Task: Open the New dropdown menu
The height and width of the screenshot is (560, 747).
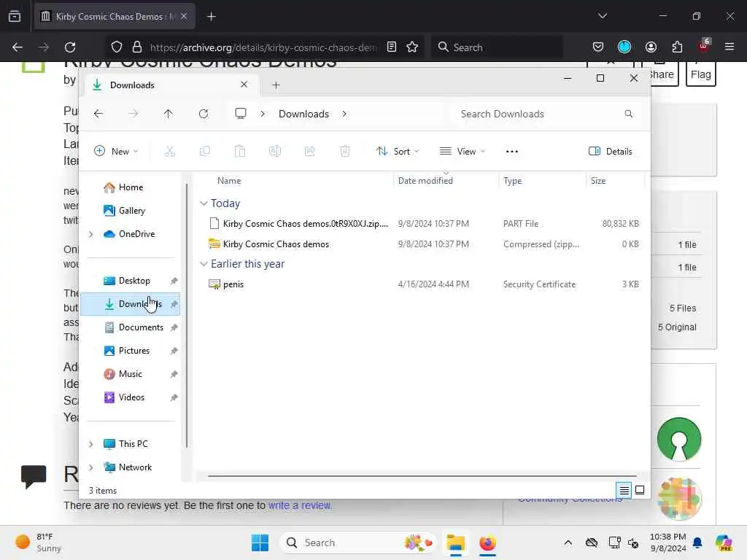Action: 116,152
